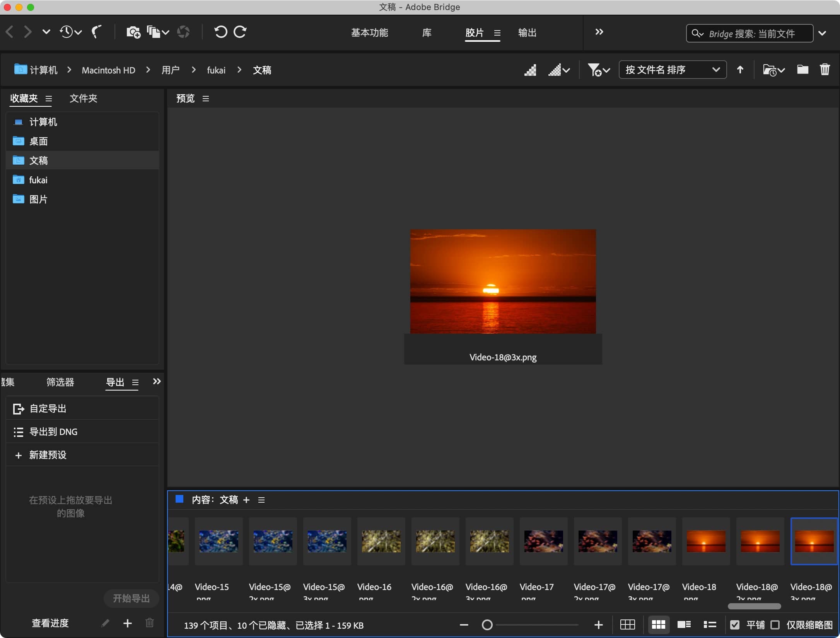Click Macintosh HD in the path bar
Viewport: 840px width, 638px height.
click(109, 70)
